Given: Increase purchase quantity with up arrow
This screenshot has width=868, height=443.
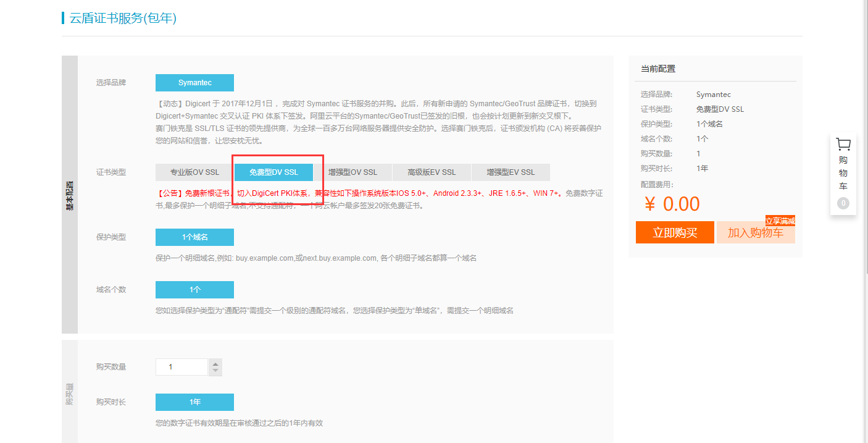Looking at the screenshot, I should click(x=215, y=363).
